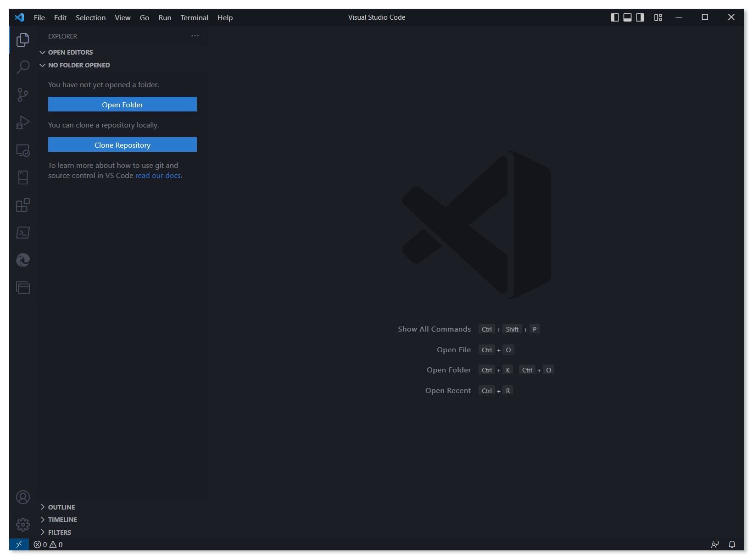753x560 pixels.
Task: Click the feedback icon in status bar
Action: click(x=715, y=544)
